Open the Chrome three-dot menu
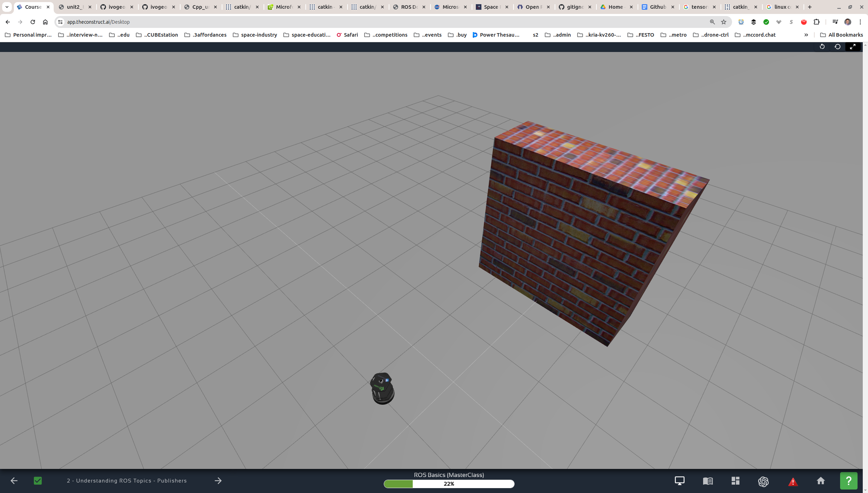Image resolution: width=868 pixels, height=493 pixels. (x=860, y=22)
